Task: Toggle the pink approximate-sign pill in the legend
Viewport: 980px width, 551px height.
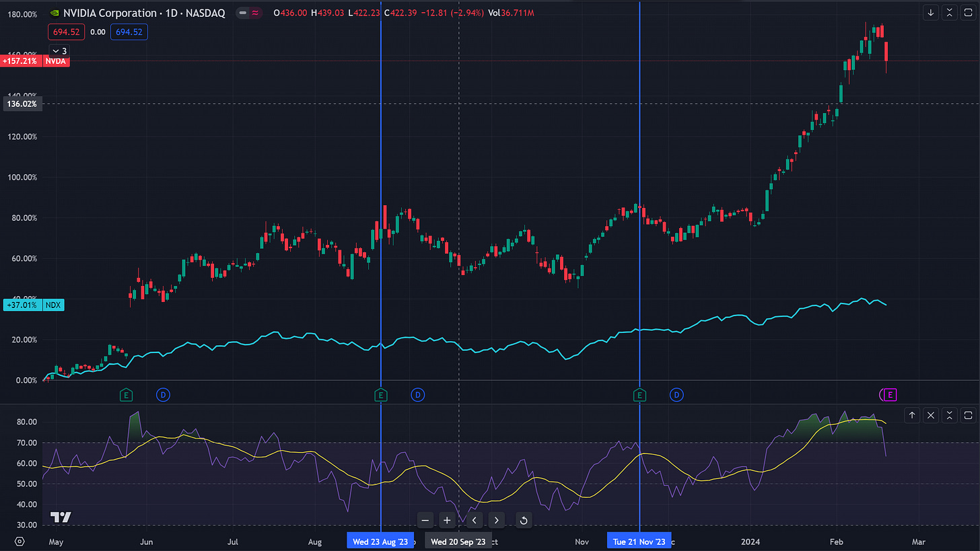Action: pyautogui.click(x=255, y=12)
